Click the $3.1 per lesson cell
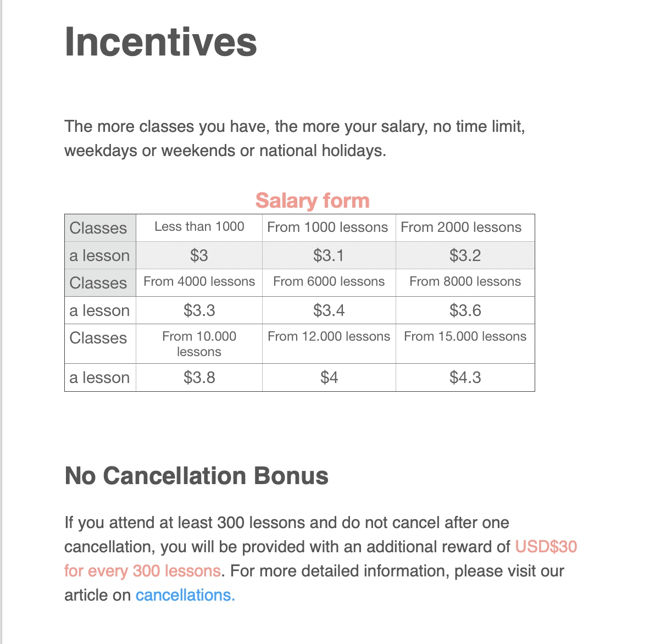 [x=329, y=255]
